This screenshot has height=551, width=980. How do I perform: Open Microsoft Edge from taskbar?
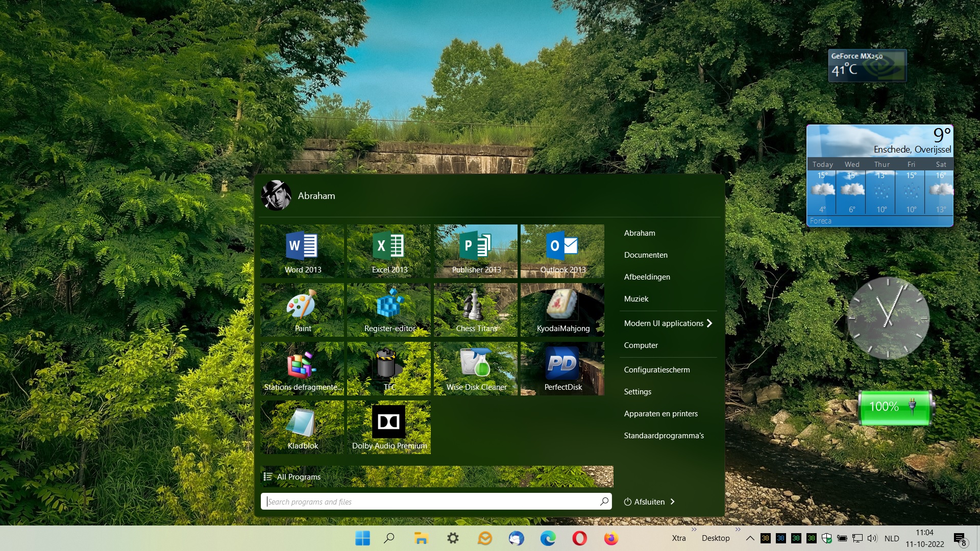tap(548, 538)
